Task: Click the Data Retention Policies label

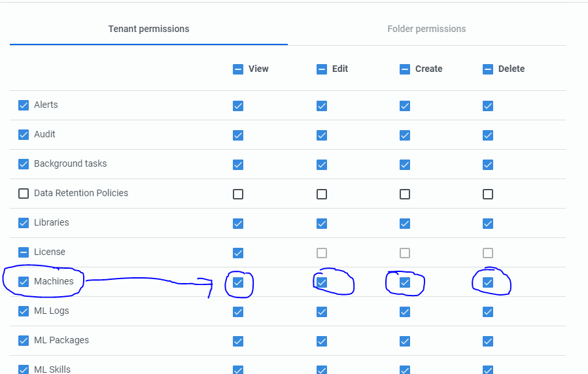Action: [x=81, y=193]
